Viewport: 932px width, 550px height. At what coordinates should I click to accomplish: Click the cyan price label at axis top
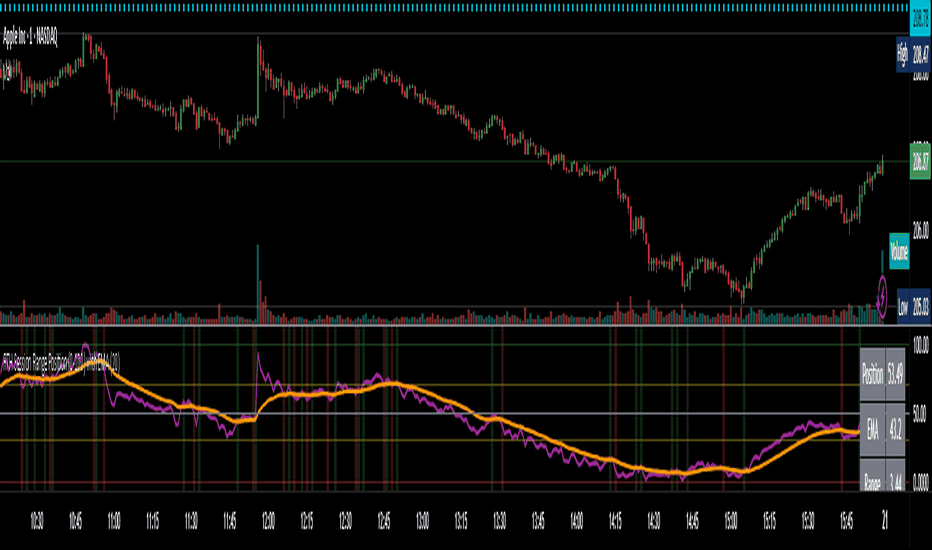[920, 18]
